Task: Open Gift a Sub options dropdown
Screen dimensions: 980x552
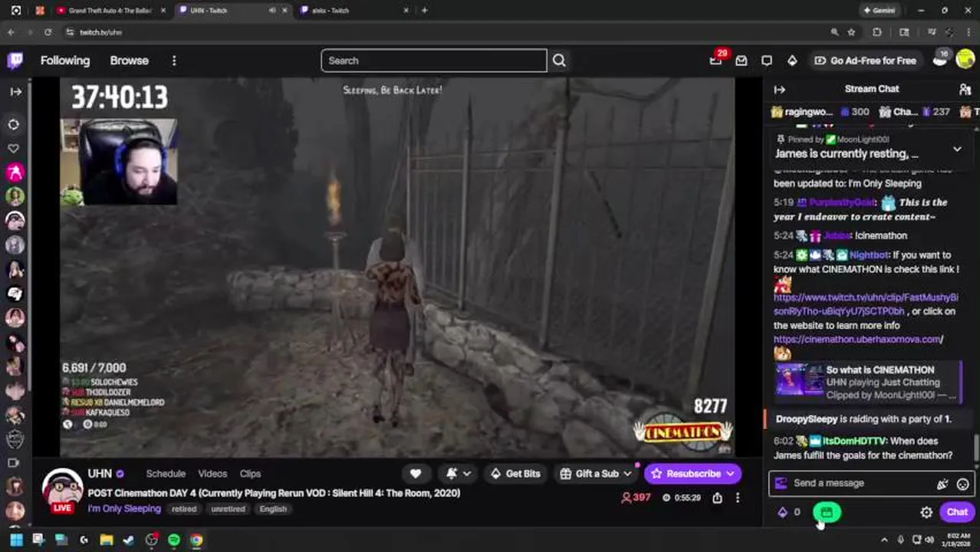Action: (x=627, y=474)
